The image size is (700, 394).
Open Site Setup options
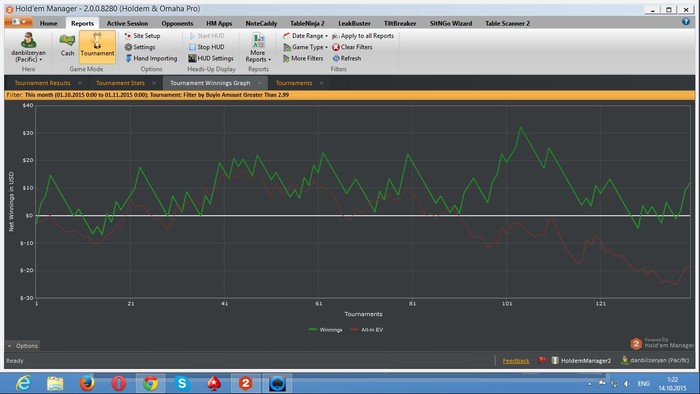[142, 36]
